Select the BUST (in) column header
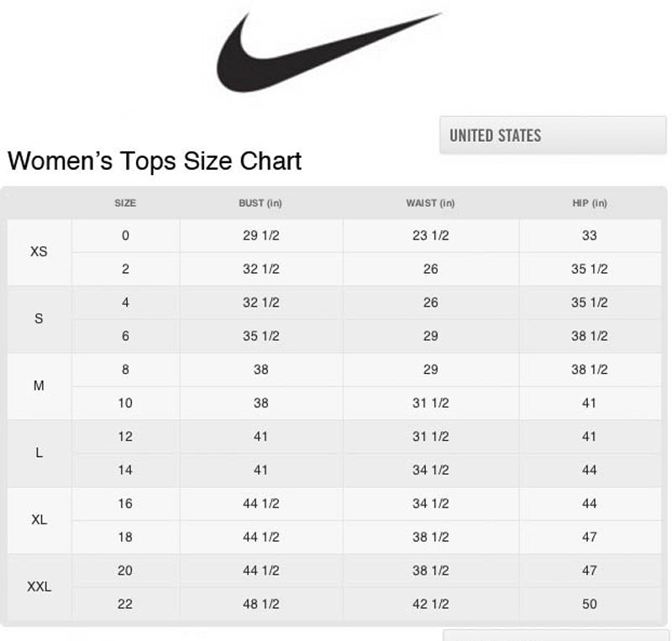Image resolution: width=672 pixels, height=641 pixels. click(x=260, y=203)
